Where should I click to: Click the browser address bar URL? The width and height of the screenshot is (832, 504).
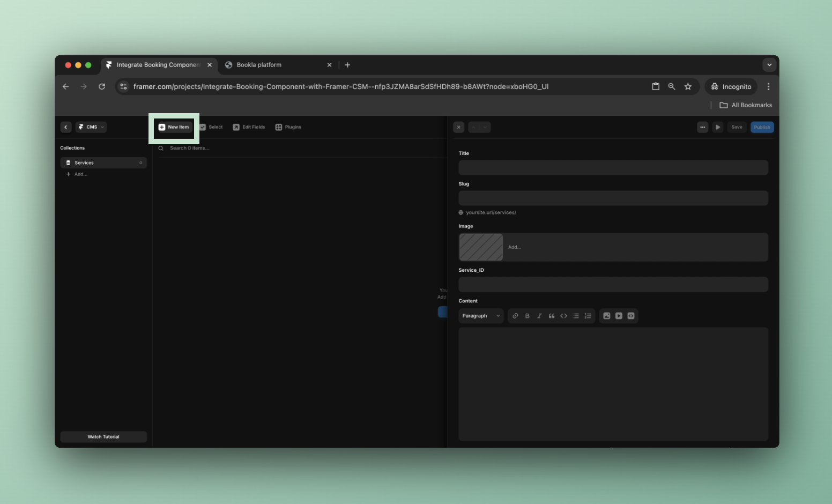coord(341,86)
